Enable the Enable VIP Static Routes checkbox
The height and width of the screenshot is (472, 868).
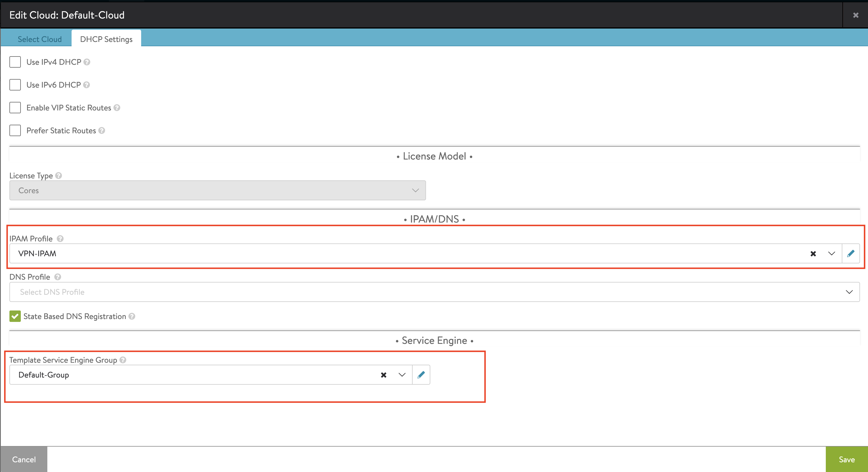15,108
